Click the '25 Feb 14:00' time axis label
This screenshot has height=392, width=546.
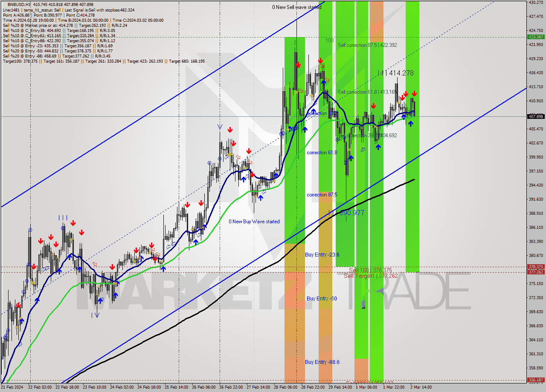(x=176, y=387)
